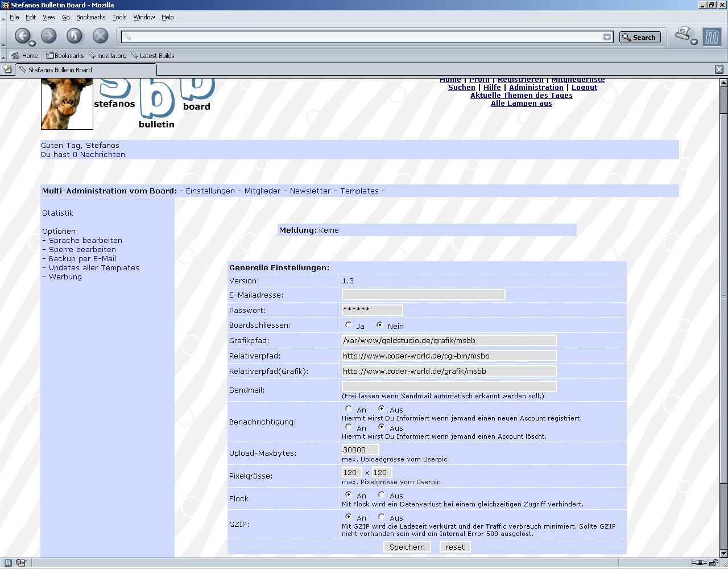The width and height of the screenshot is (728, 569).
Task: Open the Templates admin link
Action: [359, 191]
